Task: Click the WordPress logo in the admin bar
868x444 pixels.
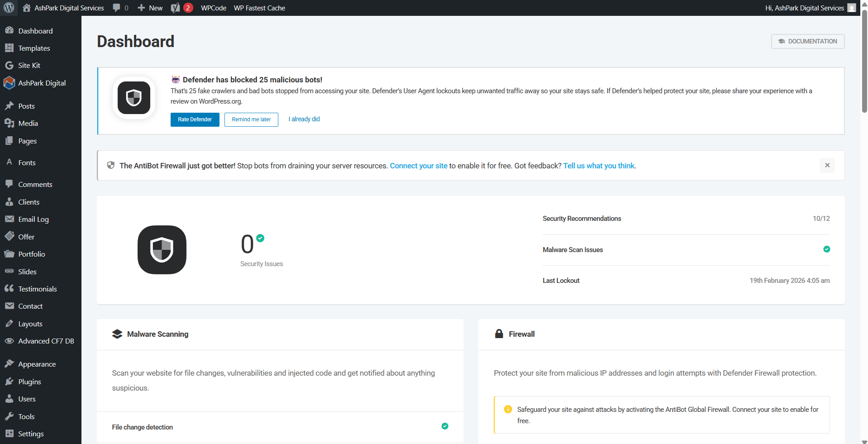Action: pyautogui.click(x=9, y=8)
